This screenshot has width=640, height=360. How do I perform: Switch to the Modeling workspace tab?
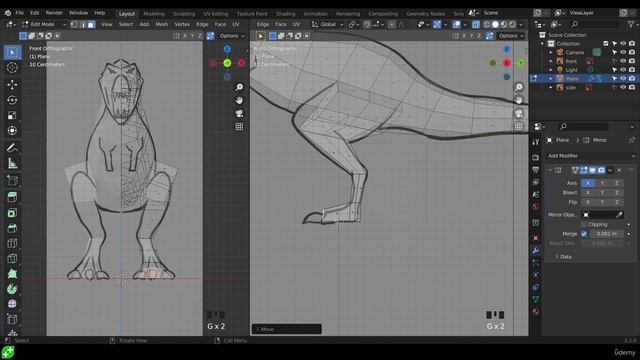(x=154, y=13)
